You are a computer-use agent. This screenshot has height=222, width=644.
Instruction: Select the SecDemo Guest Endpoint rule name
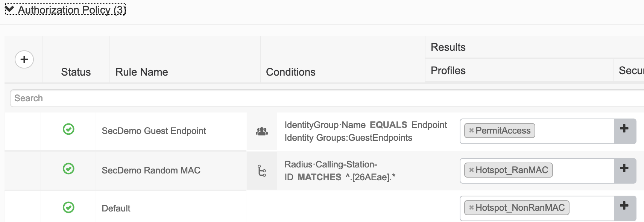(x=154, y=131)
